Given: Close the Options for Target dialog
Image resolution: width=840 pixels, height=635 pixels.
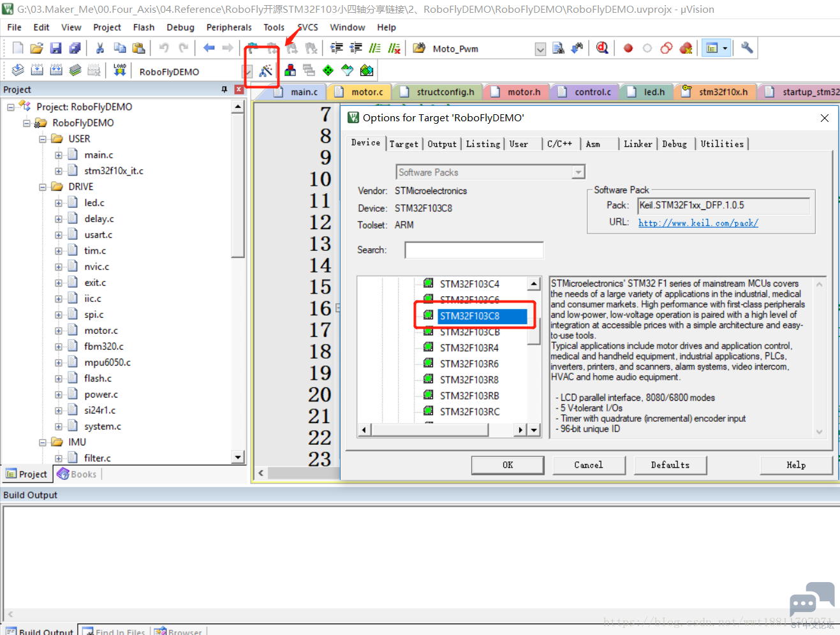Looking at the screenshot, I should 825,118.
